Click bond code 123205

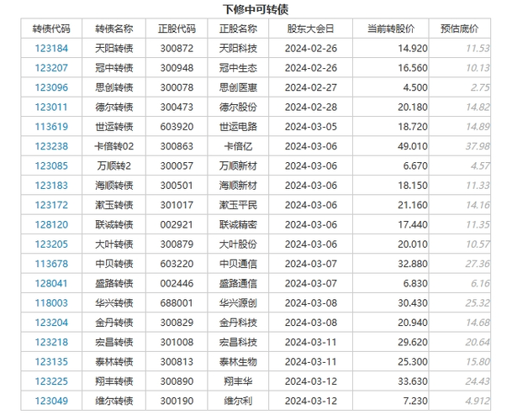click(x=51, y=244)
